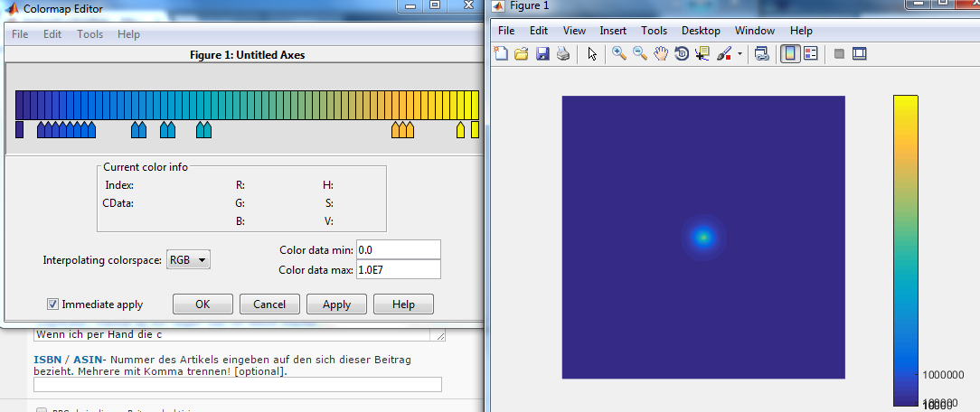This screenshot has height=412, width=980.
Task: Click the Print Figure icon
Action: 563,54
